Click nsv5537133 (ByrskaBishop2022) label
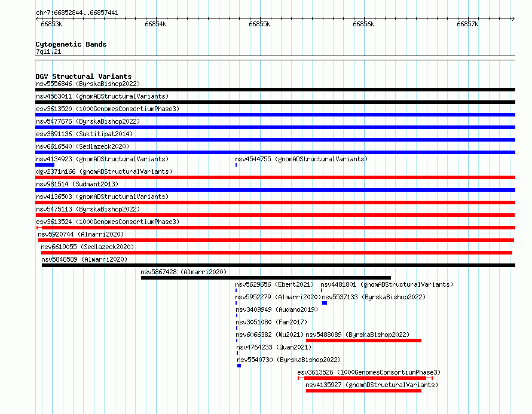532x414 pixels. [x=374, y=297]
